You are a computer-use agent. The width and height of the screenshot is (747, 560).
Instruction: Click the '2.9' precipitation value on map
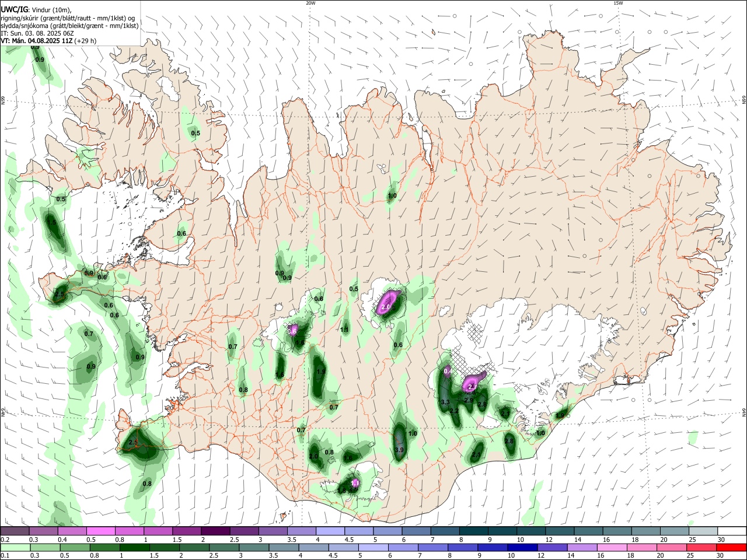[x=469, y=400]
